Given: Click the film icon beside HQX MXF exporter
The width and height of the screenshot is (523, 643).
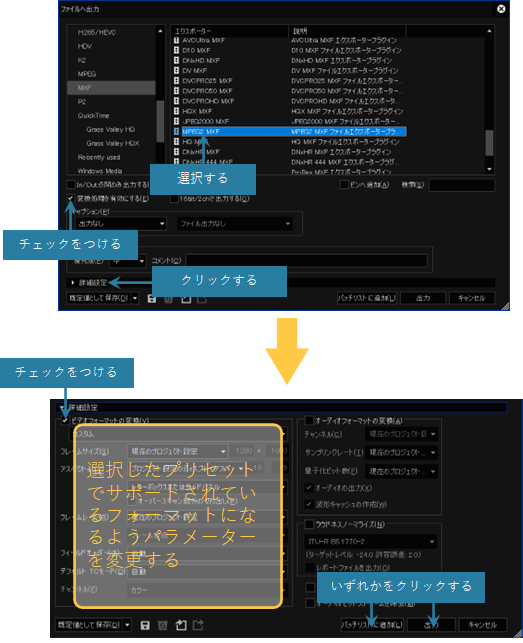Looking at the screenshot, I should click(x=176, y=111).
